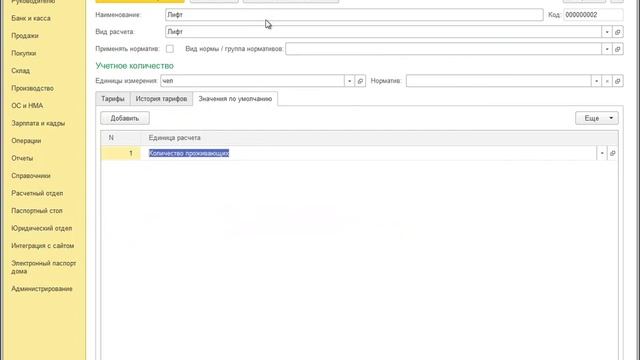Open the Склад section

click(20, 71)
